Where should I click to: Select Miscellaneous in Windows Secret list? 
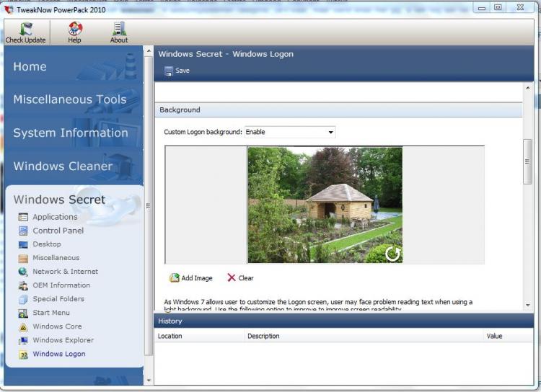point(56,258)
